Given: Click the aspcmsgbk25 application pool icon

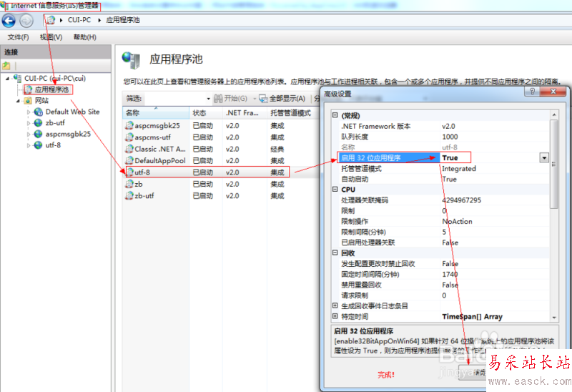Looking at the screenshot, I should [x=129, y=126].
